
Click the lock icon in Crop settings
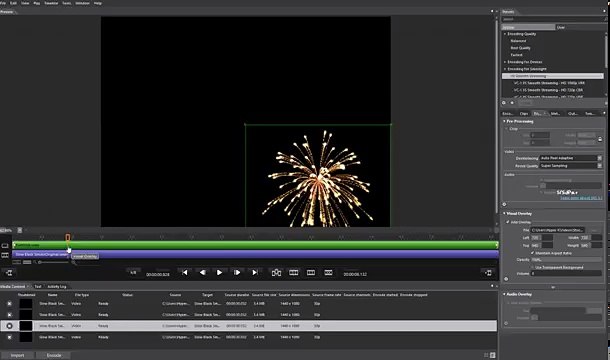coord(600,139)
